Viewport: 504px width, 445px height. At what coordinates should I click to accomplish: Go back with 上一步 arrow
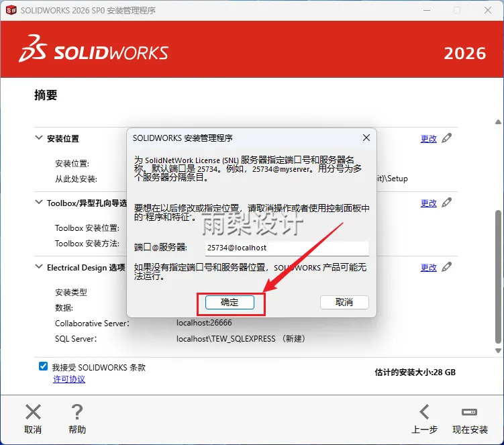(424, 412)
